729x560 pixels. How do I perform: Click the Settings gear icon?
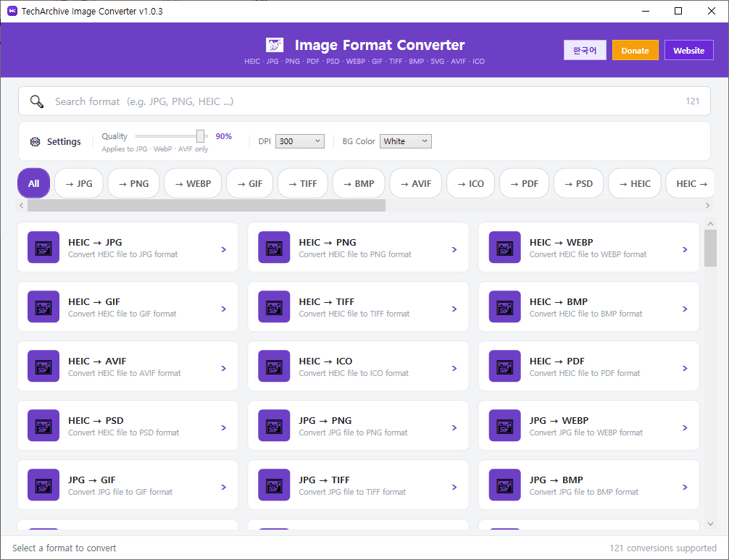coord(35,142)
